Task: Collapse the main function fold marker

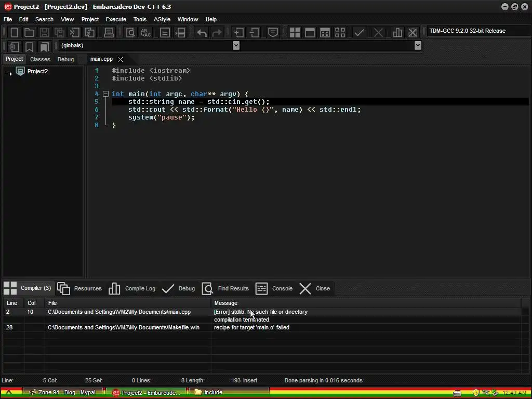Action: click(x=105, y=94)
